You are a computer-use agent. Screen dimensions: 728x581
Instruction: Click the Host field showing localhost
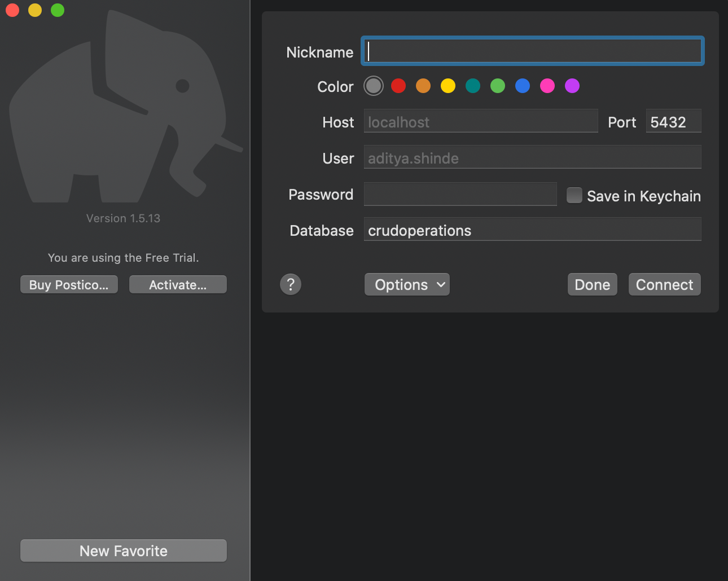point(481,121)
